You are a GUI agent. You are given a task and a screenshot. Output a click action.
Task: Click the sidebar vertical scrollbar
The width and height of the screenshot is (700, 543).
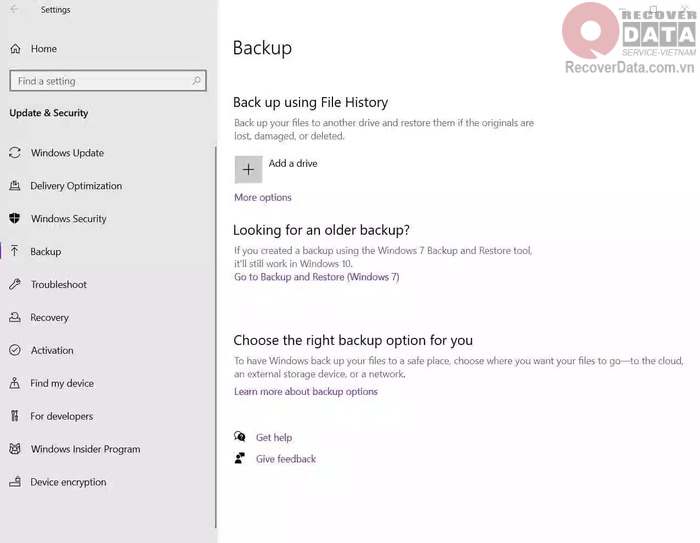216,337
